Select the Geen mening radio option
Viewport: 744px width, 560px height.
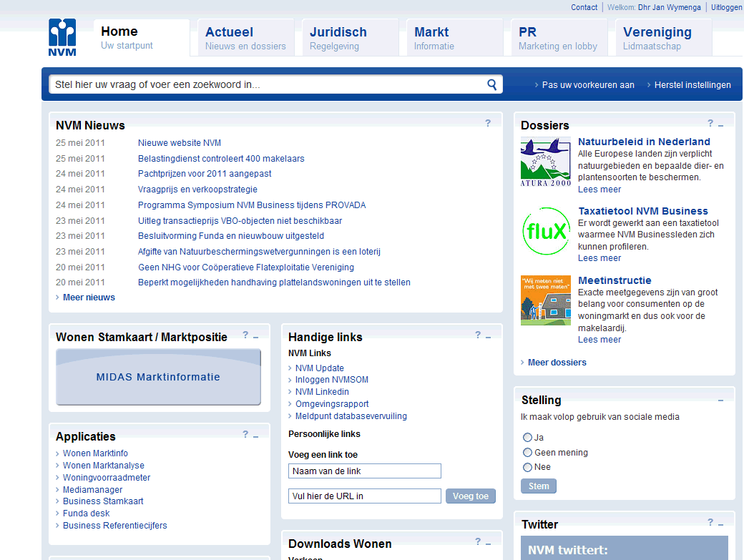tap(527, 452)
